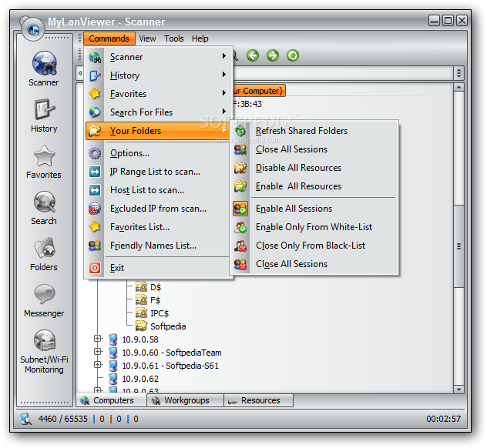Image resolution: width=487 pixels, height=448 pixels.
Task: Open the Messenger sidebar icon
Action: coord(44,294)
